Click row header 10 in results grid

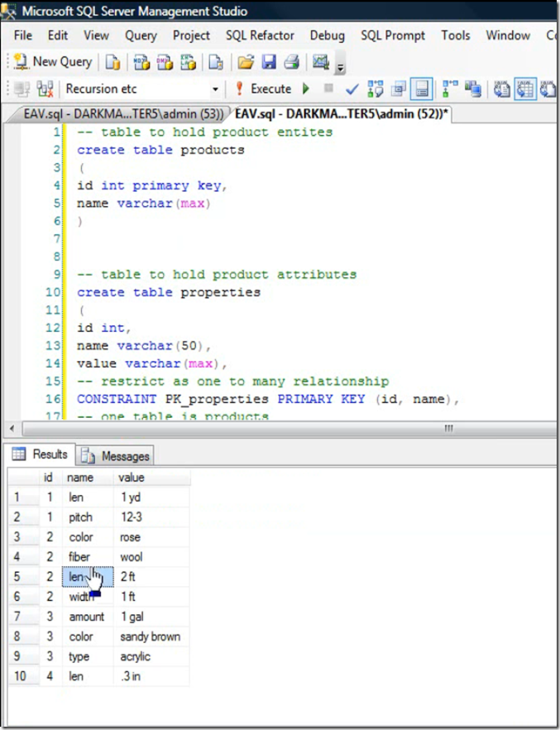click(x=23, y=676)
